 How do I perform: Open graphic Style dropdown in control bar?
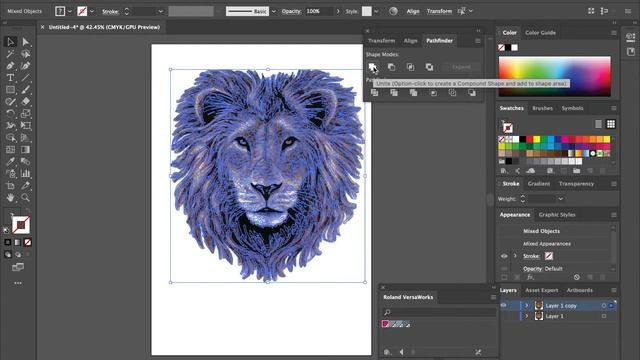click(376, 11)
